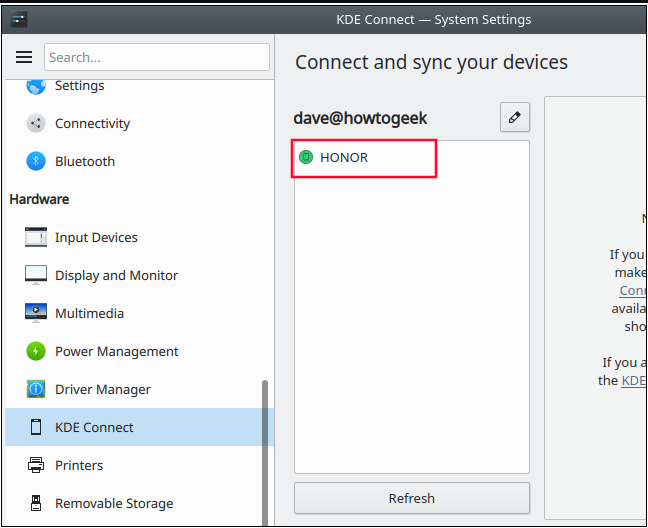Select Driver Manager entry
This screenshot has width=648, height=528.
click(139, 389)
